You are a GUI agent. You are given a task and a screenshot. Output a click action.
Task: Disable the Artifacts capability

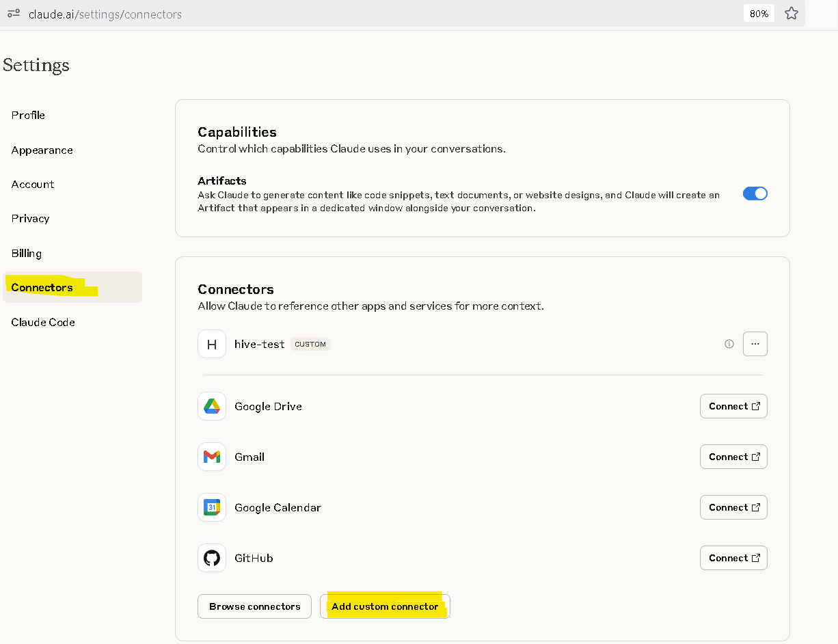pos(755,193)
